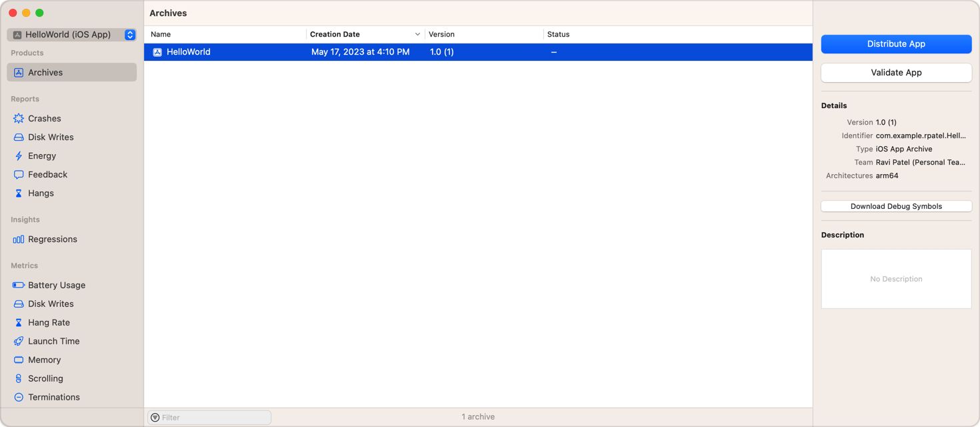Open the Energy report

tap(72, 155)
